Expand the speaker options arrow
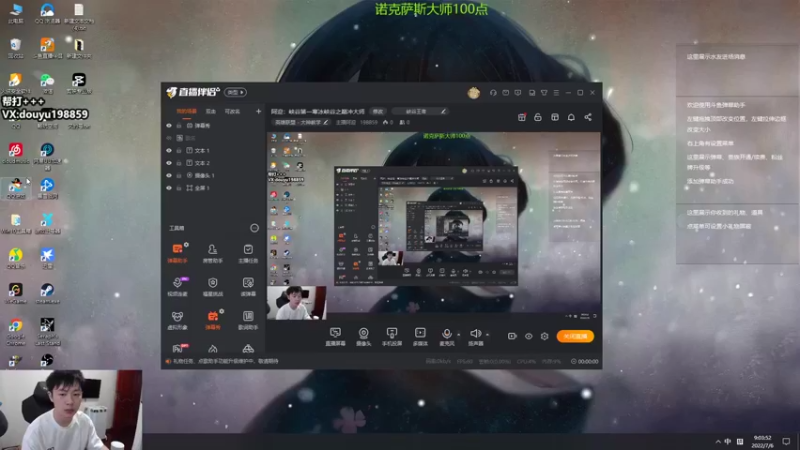 (x=488, y=335)
